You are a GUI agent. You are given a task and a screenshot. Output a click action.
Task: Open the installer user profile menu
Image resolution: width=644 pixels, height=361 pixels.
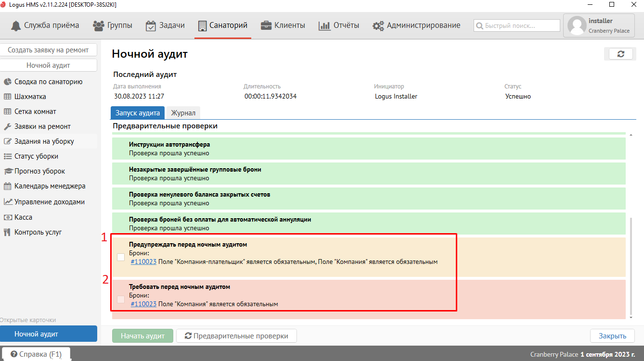pyautogui.click(x=598, y=25)
